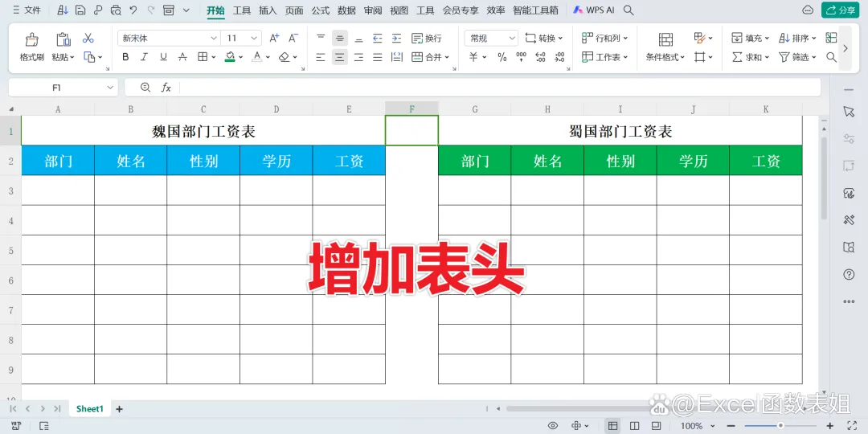
Task: Apply the font color A swatch
Action: 257,57
